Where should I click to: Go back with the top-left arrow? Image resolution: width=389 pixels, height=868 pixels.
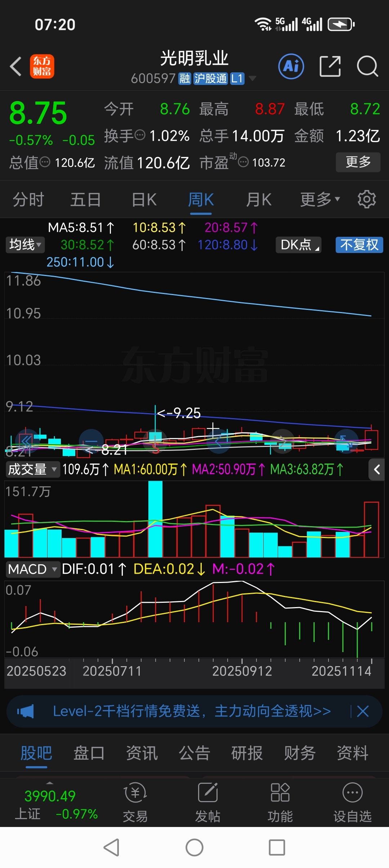(16, 67)
